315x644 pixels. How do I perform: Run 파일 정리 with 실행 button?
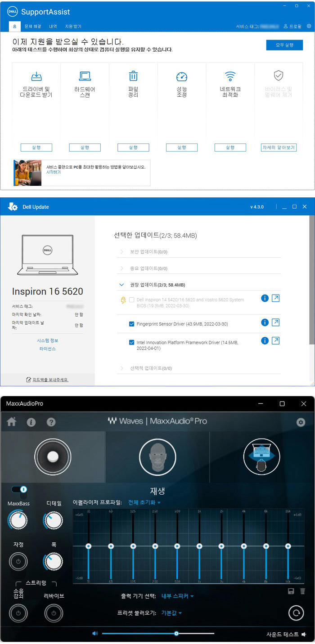coord(133,148)
